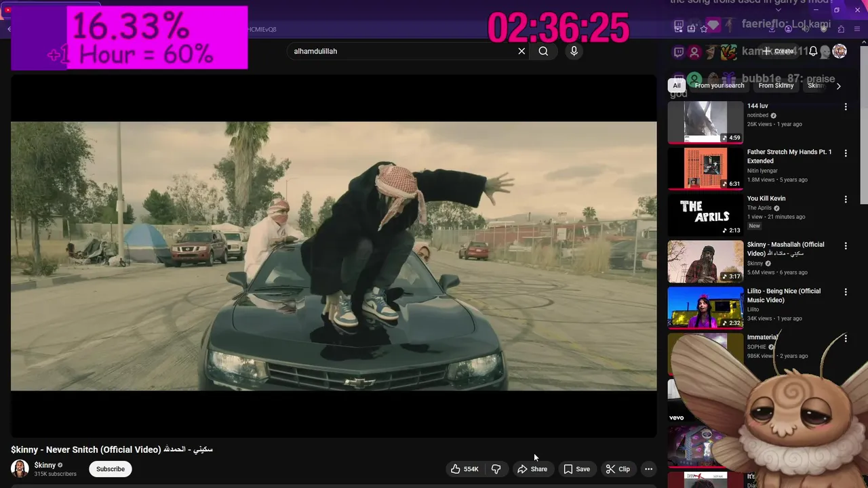Open the three-dot menu for $kinny - Mashallah
Viewport: 868px width, 488px height.
click(846, 245)
